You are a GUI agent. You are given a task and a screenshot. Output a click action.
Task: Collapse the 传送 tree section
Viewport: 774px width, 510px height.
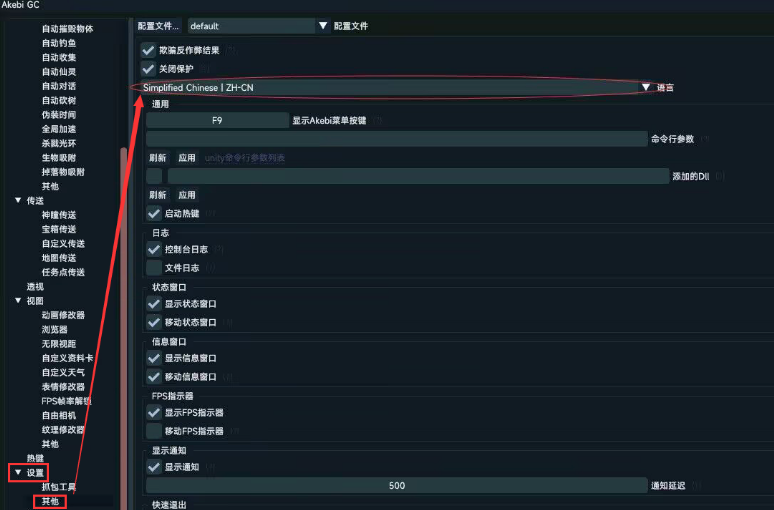(x=18, y=200)
